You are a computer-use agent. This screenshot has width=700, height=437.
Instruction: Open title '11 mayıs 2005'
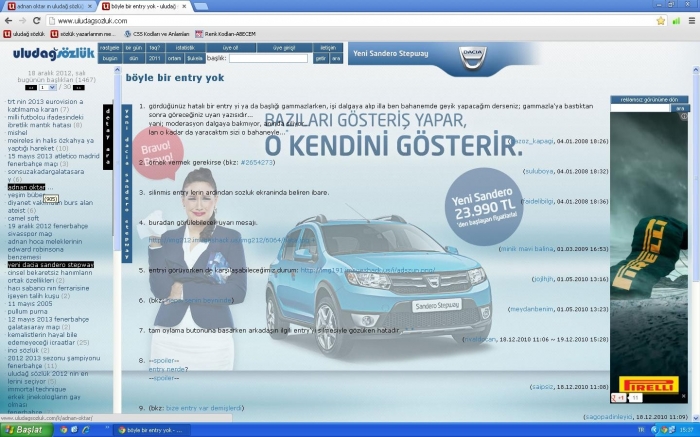pyautogui.click(x=30, y=304)
